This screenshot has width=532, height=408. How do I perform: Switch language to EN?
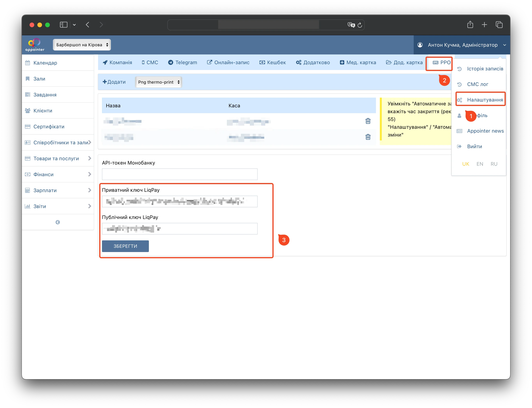click(479, 164)
